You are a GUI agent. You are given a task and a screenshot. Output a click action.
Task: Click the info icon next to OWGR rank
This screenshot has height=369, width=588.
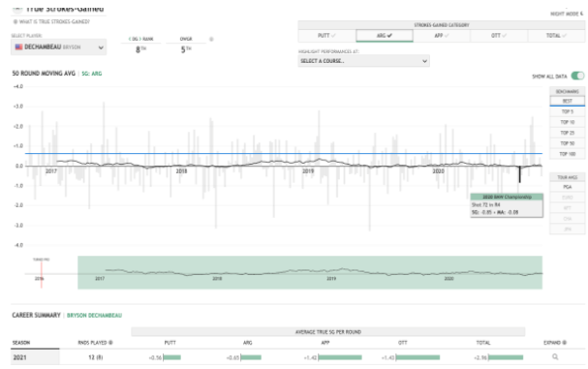pyautogui.click(x=211, y=39)
